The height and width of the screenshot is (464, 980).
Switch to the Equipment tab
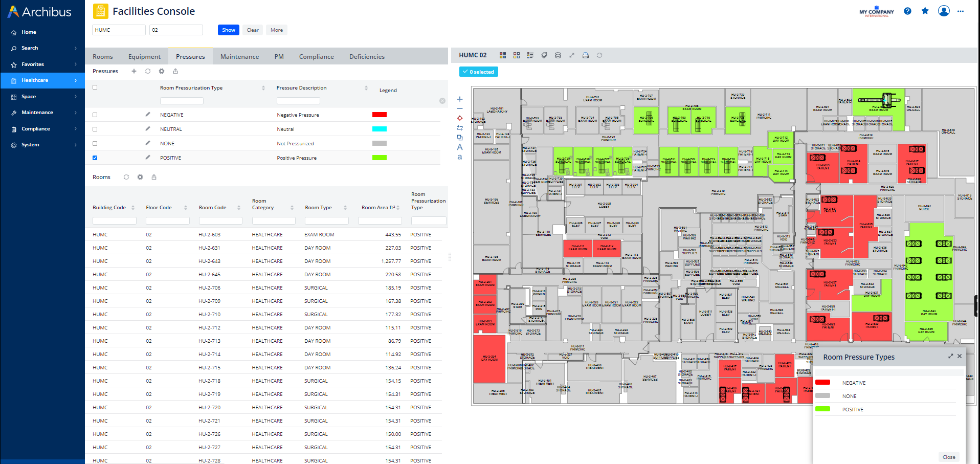[x=144, y=57]
